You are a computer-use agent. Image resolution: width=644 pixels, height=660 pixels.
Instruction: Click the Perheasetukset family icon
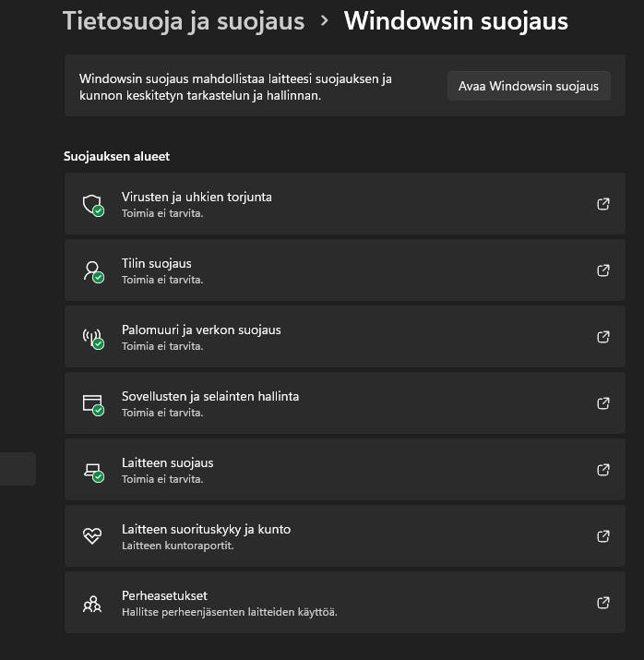(92, 604)
